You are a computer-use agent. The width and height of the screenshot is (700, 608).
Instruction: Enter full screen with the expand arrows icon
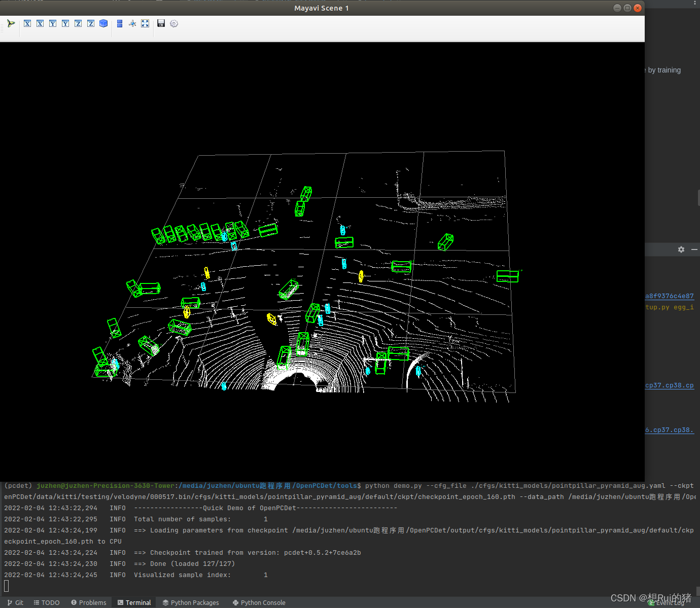[x=145, y=23]
